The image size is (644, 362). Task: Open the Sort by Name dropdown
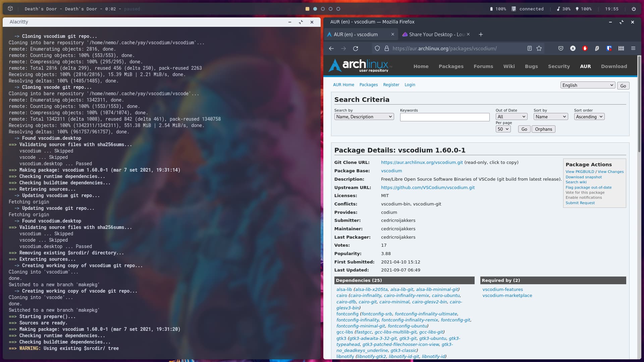pos(550,117)
